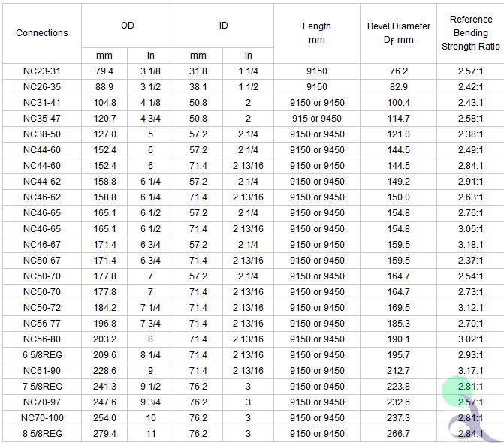Select the NC23-31 connection cell
This screenshot has height=443, width=504.
(x=42, y=71)
